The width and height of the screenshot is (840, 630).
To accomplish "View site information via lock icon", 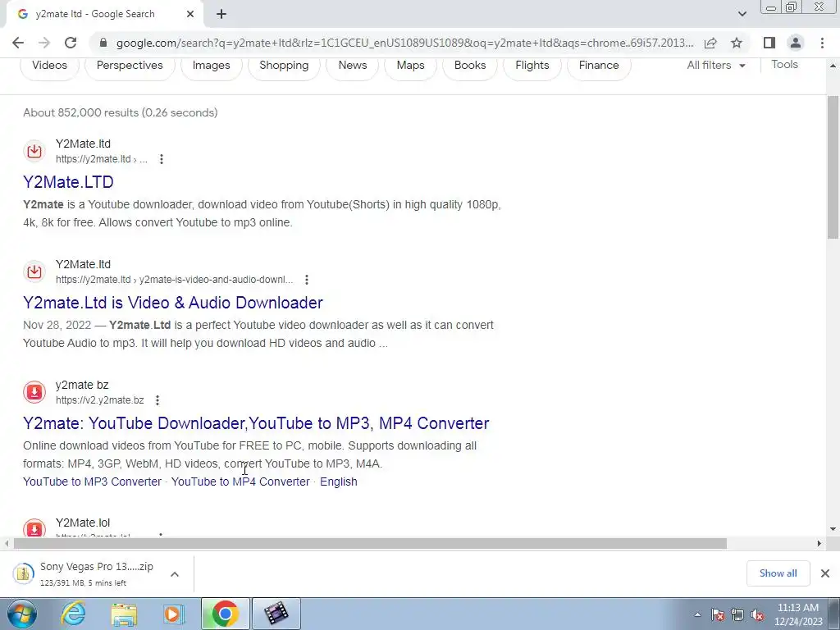I will tap(103, 43).
